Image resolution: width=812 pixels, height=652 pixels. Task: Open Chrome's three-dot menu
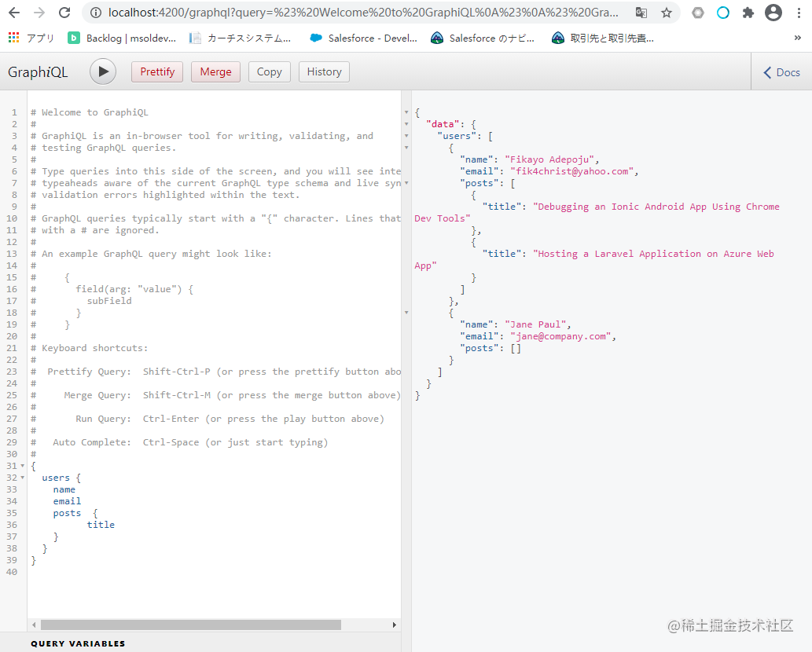(x=799, y=13)
